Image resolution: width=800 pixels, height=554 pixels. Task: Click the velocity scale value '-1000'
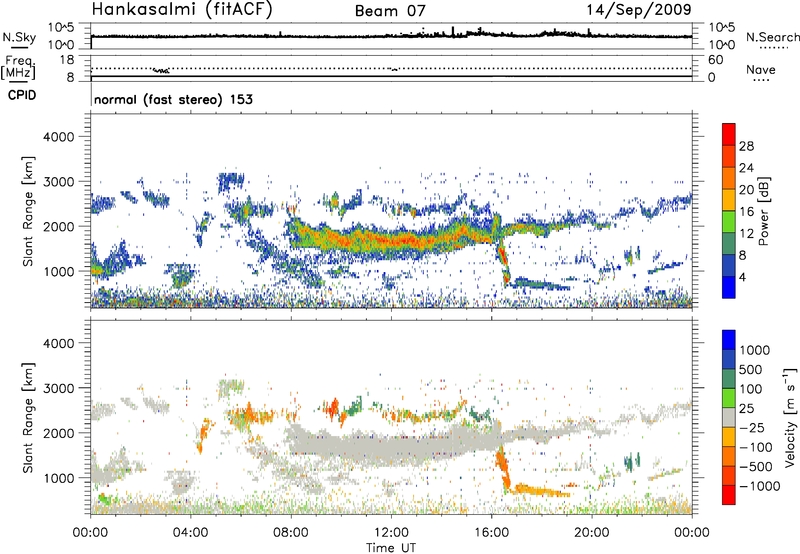[x=759, y=486]
